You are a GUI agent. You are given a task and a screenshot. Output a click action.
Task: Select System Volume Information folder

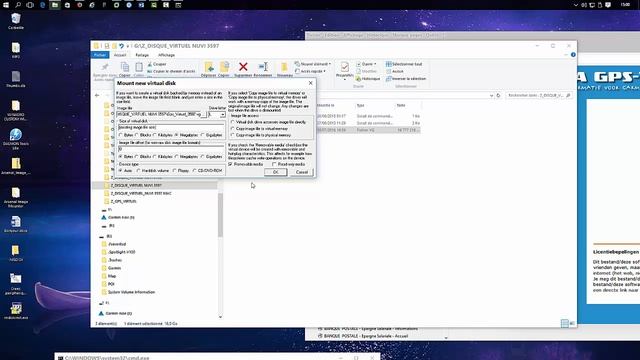(x=131, y=292)
